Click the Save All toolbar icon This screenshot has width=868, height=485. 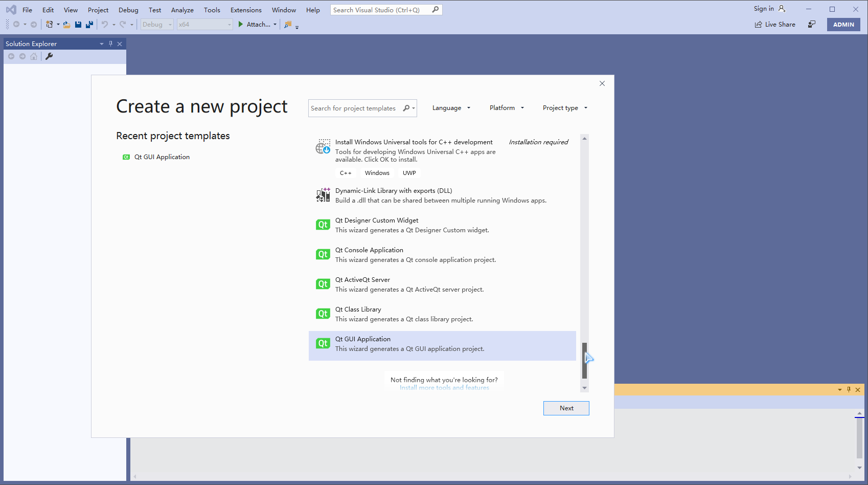(x=89, y=24)
